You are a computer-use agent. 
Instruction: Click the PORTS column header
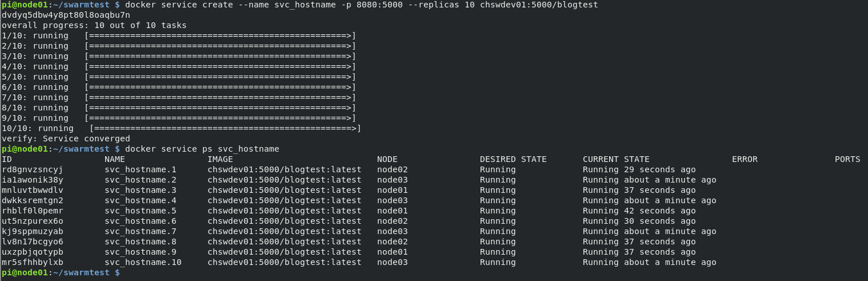coord(847,159)
